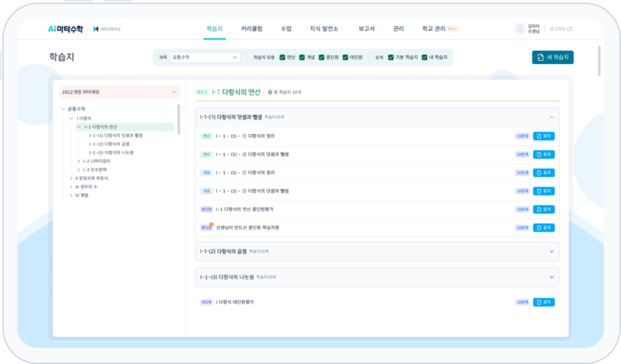Click 출제 for 연산 ① 다항식의 정리

(x=543, y=136)
